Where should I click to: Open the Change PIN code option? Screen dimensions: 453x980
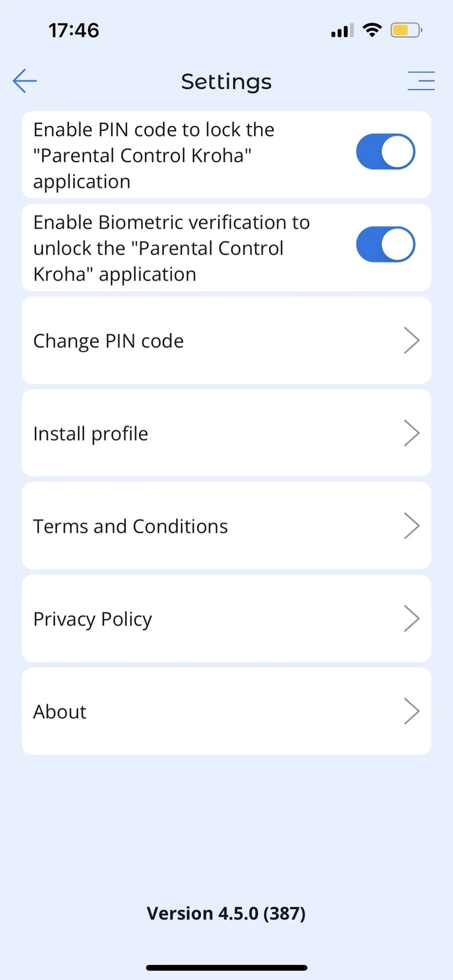point(108,341)
